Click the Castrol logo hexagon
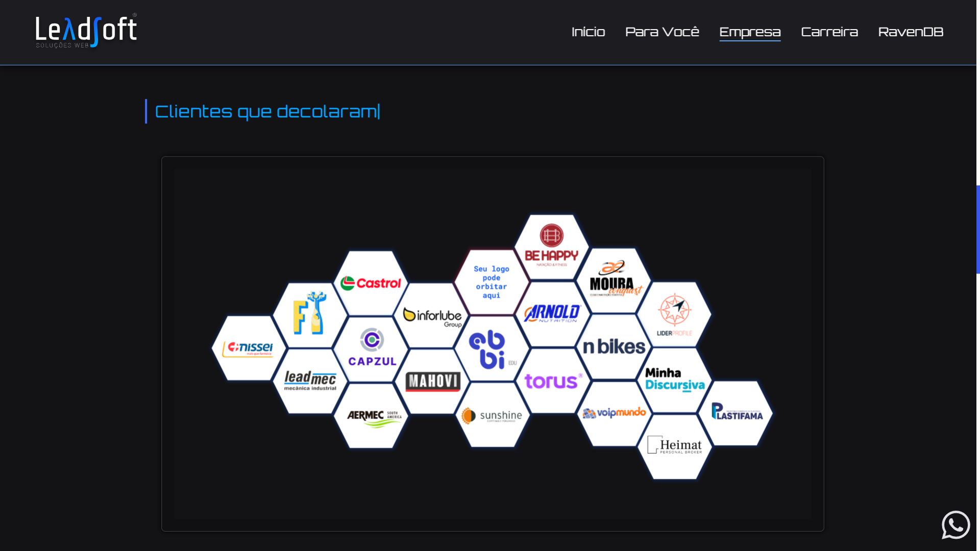The image size is (980, 551). pyautogui.click(x=371, y=283)
